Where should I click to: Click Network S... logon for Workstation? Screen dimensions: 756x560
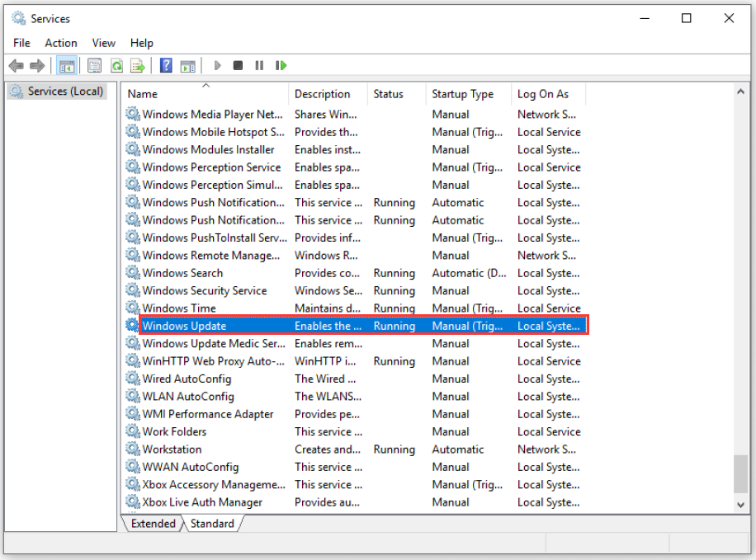click(x=546, y=449)
